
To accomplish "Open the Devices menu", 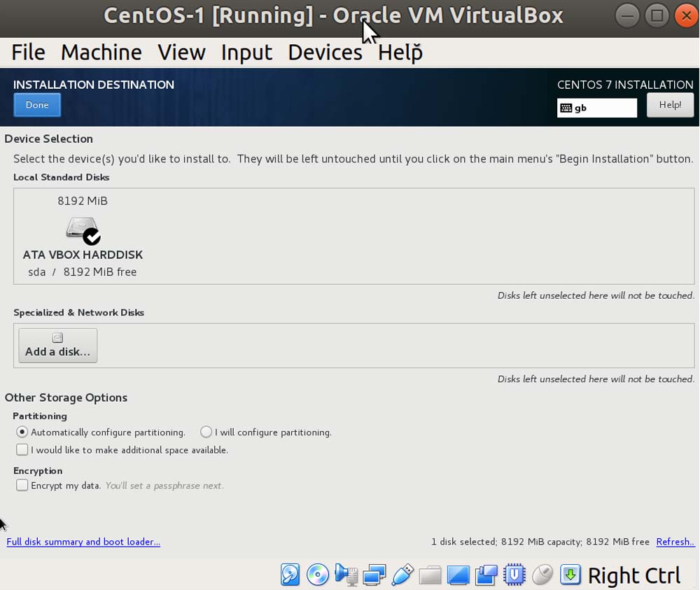I will (325, 52).
